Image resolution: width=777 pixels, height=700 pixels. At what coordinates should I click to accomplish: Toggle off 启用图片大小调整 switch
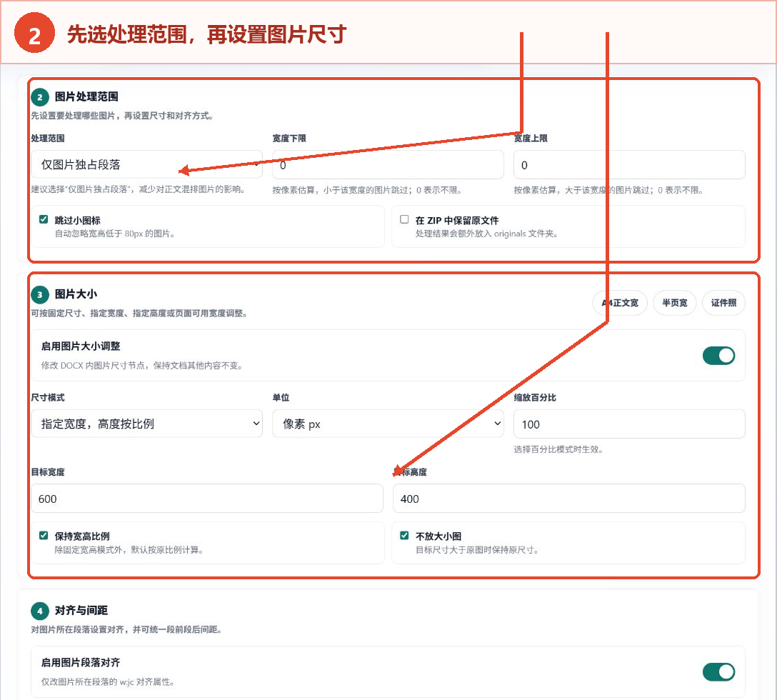[x=718, y=356]
